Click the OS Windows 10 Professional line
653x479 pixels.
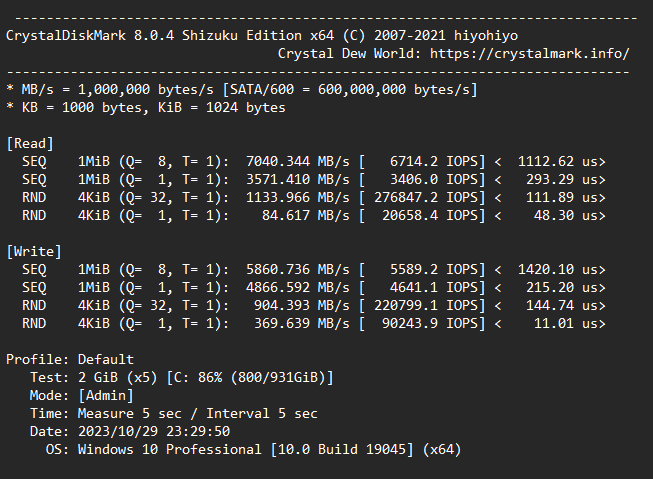tap(253, 449)
